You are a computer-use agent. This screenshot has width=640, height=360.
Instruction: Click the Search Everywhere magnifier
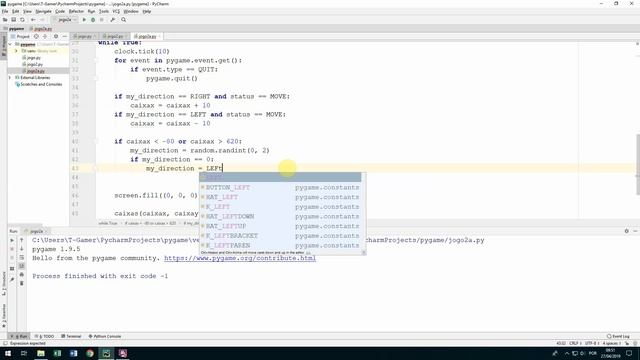(x=123, y=20)
